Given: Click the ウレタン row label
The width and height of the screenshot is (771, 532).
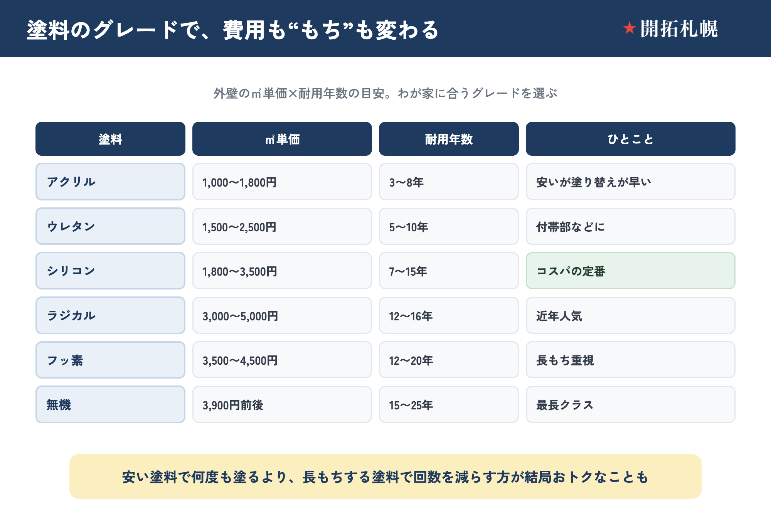Looking at the screenshot, I should pyautogui.click(x=110, y=226).
